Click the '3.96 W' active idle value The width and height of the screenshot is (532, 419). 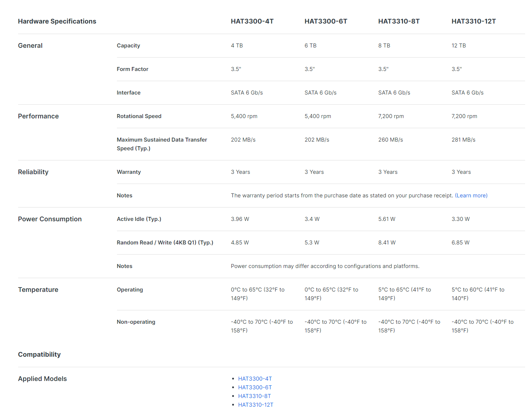click(x=240, y=219)
